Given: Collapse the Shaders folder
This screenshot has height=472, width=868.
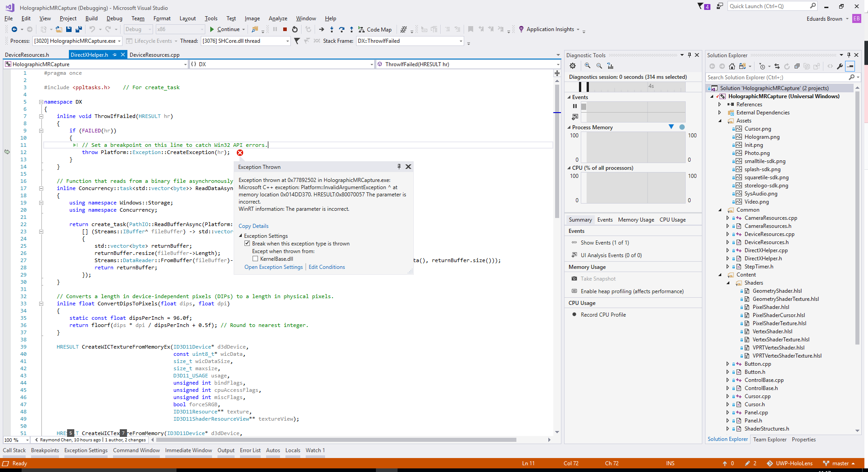Looking at the screenshot, I should tap(729, 282).
